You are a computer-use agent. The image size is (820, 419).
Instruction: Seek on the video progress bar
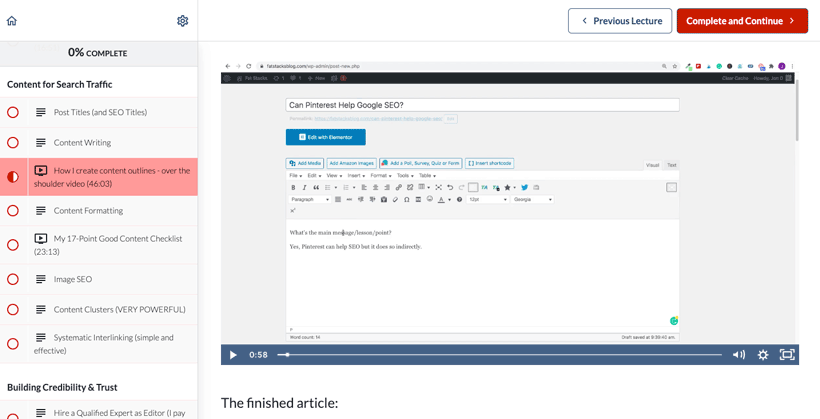[500, 355]
